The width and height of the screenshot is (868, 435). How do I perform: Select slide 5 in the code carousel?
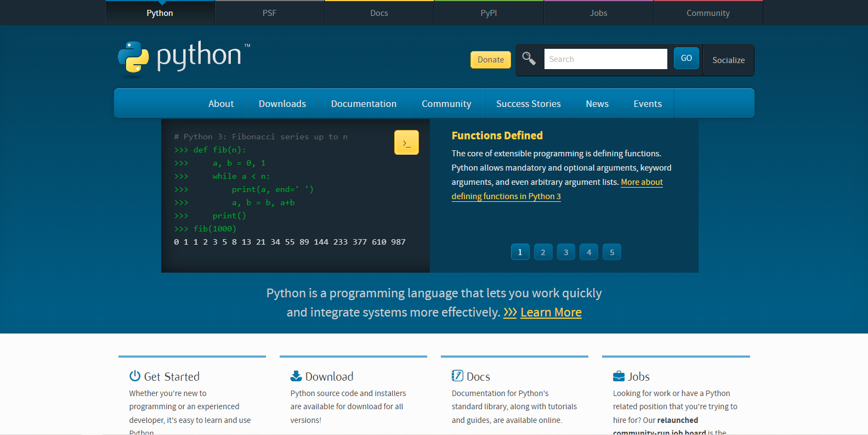point(612,252)
